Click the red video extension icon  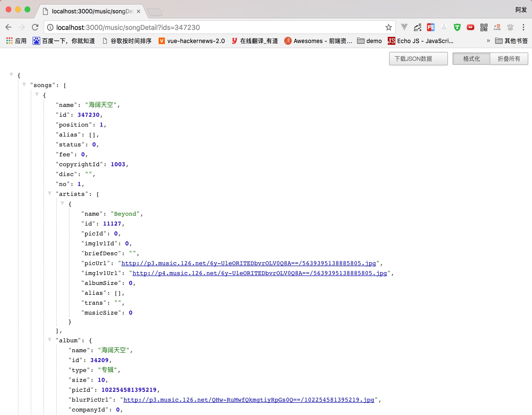tap(470, 27)
